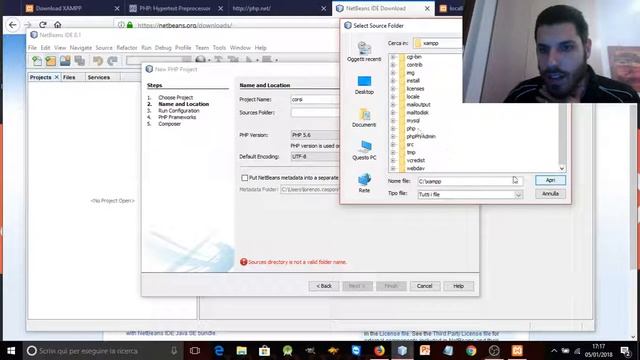Expand the licenses folder node
Image resolution: width=640 pixels, height=360 pixels.
click(393, 89)
